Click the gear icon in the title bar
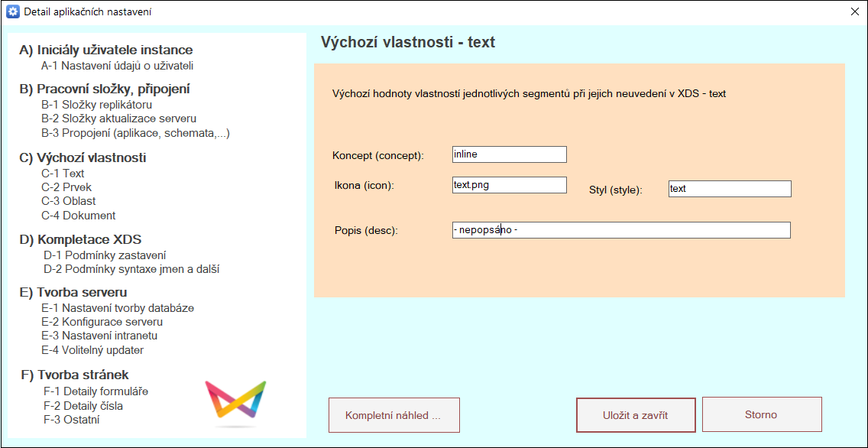This screenshot has width=868, height=448. [12, 11]
